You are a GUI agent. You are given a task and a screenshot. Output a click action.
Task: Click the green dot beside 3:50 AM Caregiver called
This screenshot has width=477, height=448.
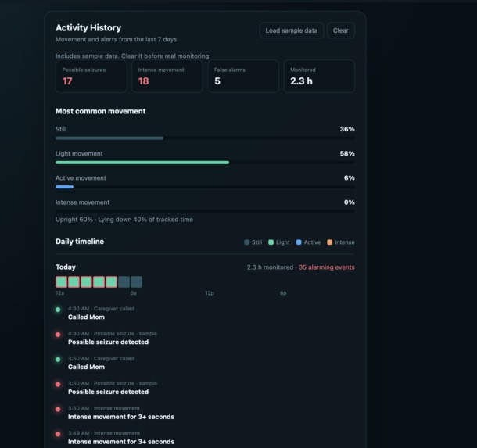pos(58,360)
